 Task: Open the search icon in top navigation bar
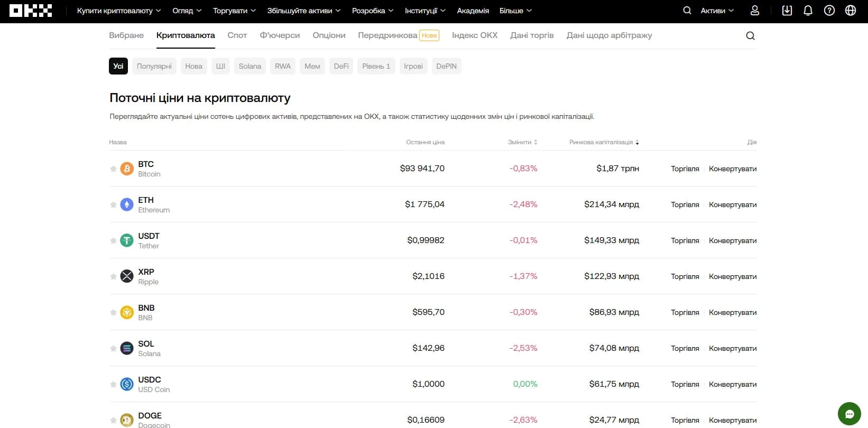(x=687, y=11)
